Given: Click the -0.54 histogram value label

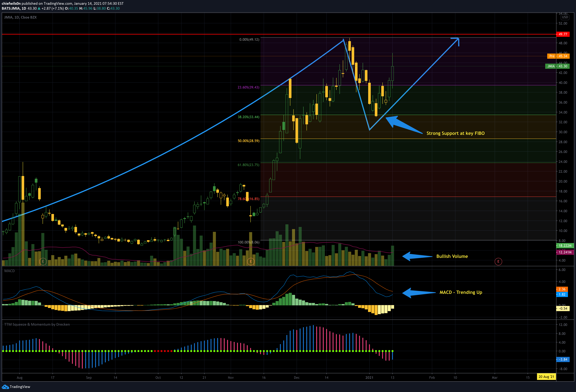Looking at the screenshot, I should tap(563, 309).
